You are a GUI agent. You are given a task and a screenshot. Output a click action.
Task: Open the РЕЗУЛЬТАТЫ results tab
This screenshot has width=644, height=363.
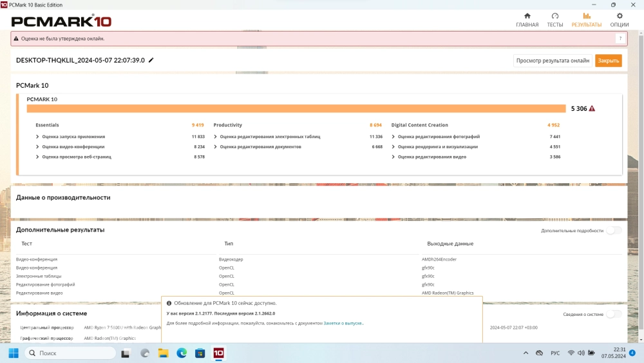coord(587,20)
